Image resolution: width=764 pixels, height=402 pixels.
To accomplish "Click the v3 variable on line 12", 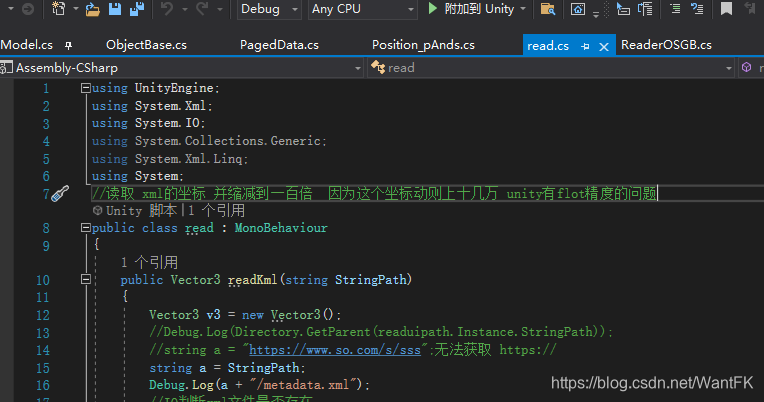I will (x=213, y=315).
